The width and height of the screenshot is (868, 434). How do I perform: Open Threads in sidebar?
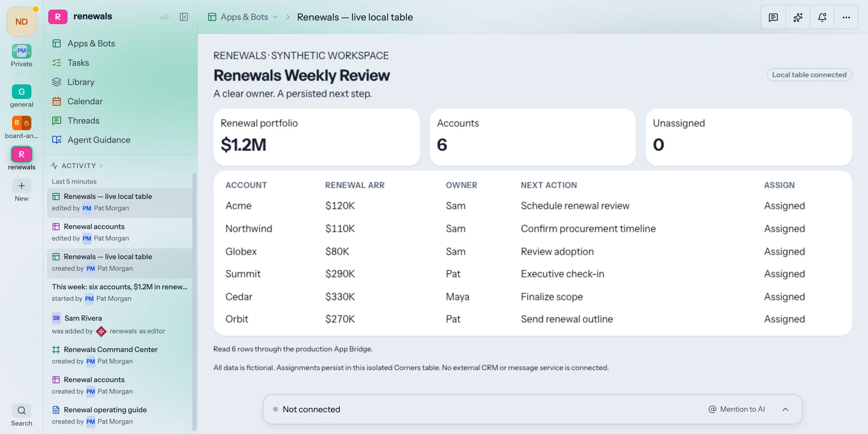pyautogui.click(x=120, y=120)
